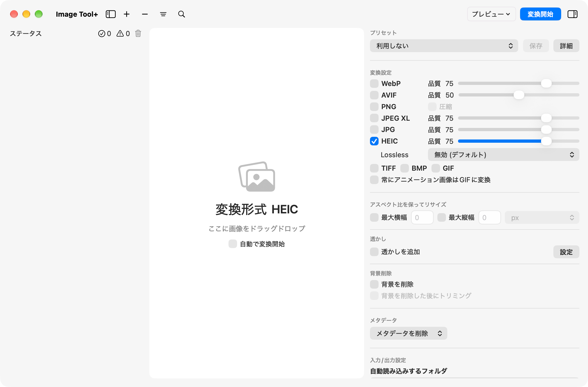Screen dimensions: 588x387
Task: Click the 最大縦幅 input field
Action: (x=489, y=218)
